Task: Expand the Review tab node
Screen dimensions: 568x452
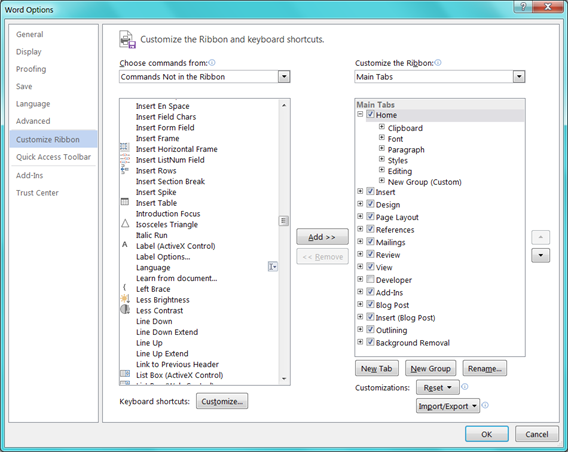Action: (x=360, y=254)
